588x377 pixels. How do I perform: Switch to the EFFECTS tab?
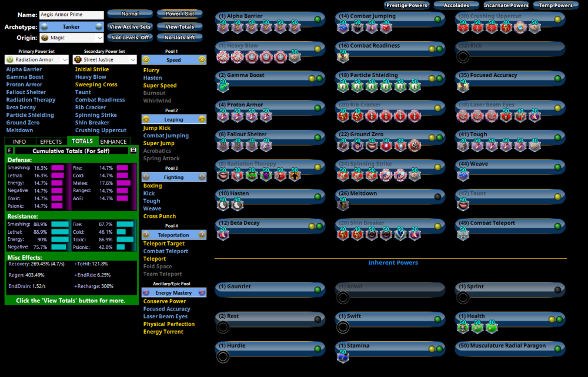pos(51,142)
